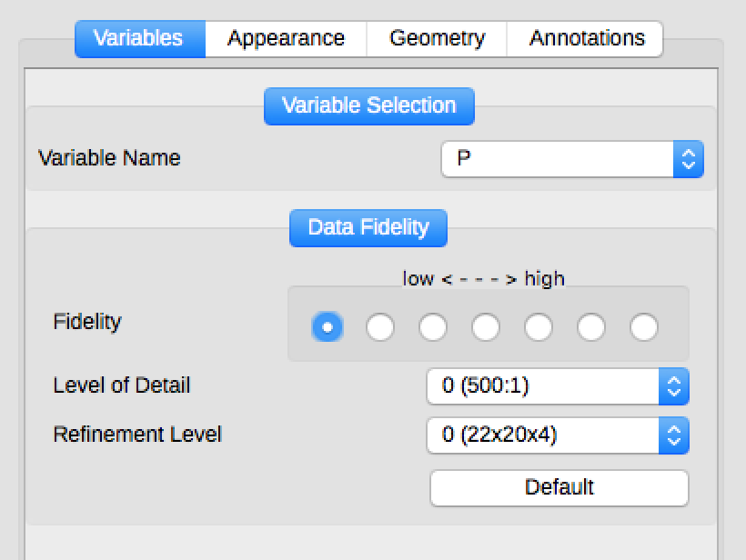Image resolution: width=746 pixels, height=560 pixels.
Task: Select the fifth Fidelity radio button
Action: tap(539, 327)
